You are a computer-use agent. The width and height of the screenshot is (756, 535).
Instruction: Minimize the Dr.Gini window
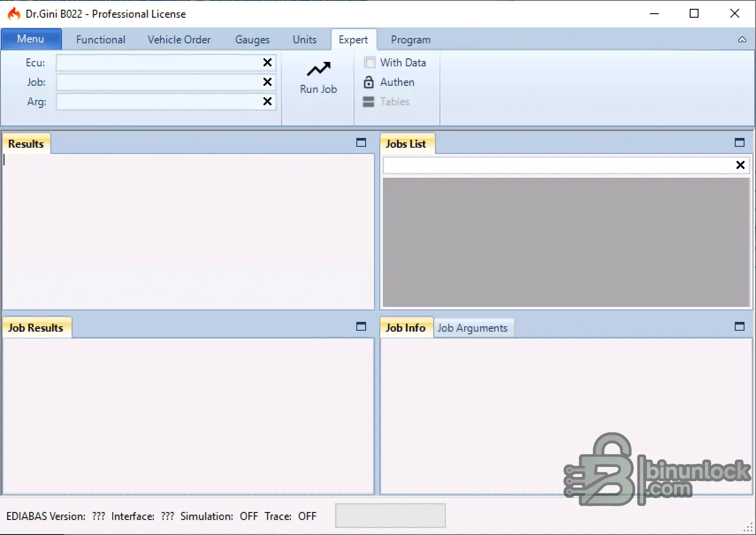point(654,14)
